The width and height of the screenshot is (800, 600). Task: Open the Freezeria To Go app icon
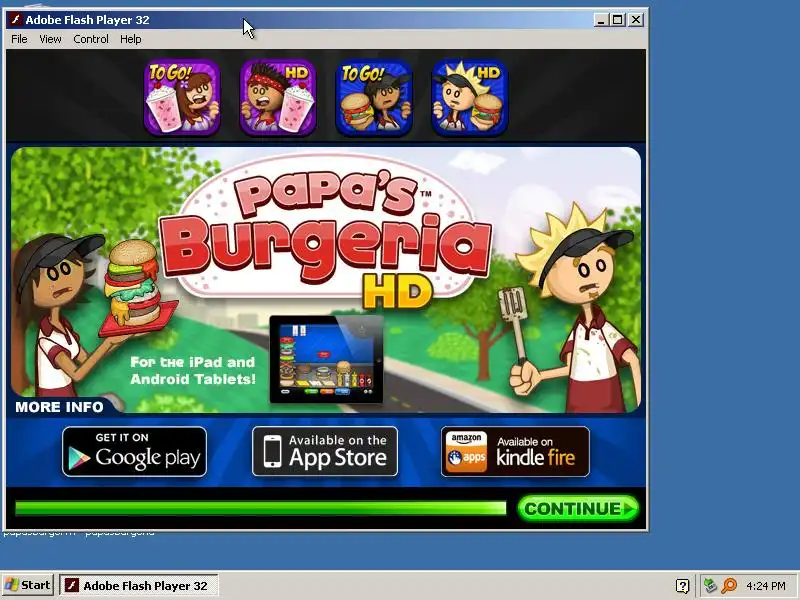click(x=182, y=97)
